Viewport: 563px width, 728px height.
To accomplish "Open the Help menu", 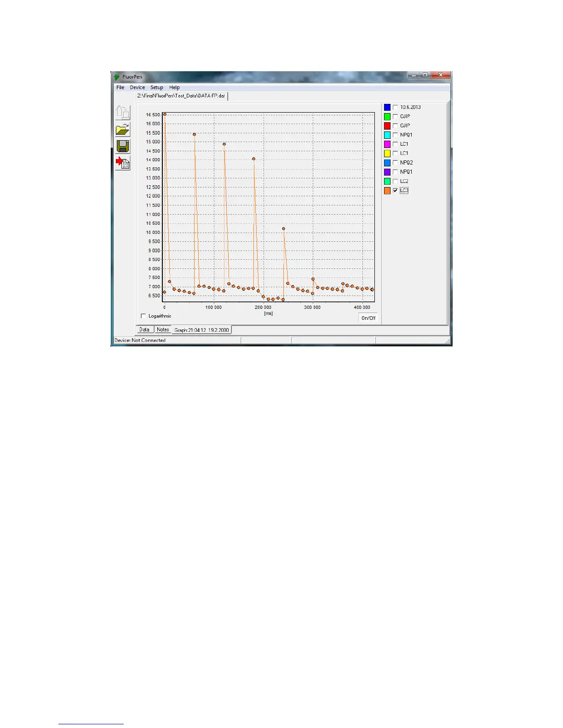I will pos(174,87).
